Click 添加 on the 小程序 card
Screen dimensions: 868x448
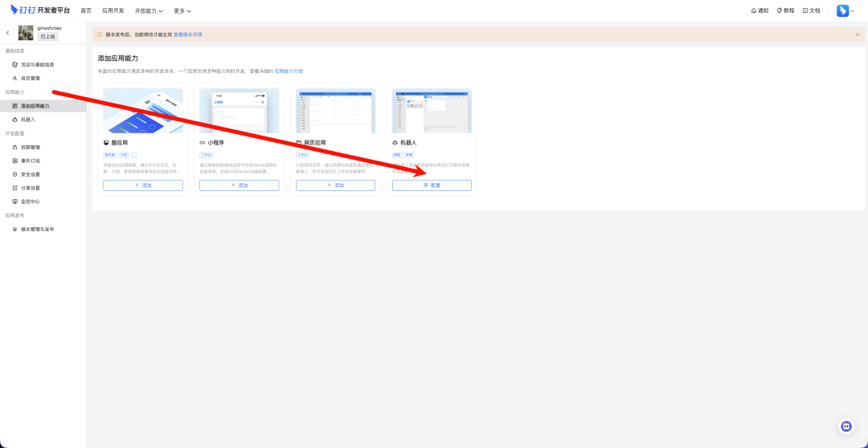point(240,185)
